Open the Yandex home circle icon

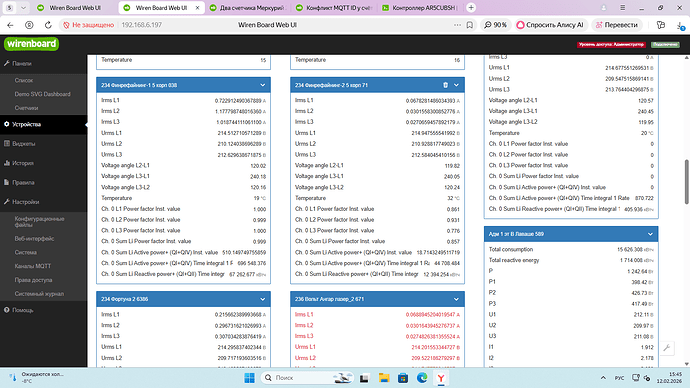click(29, 25)
